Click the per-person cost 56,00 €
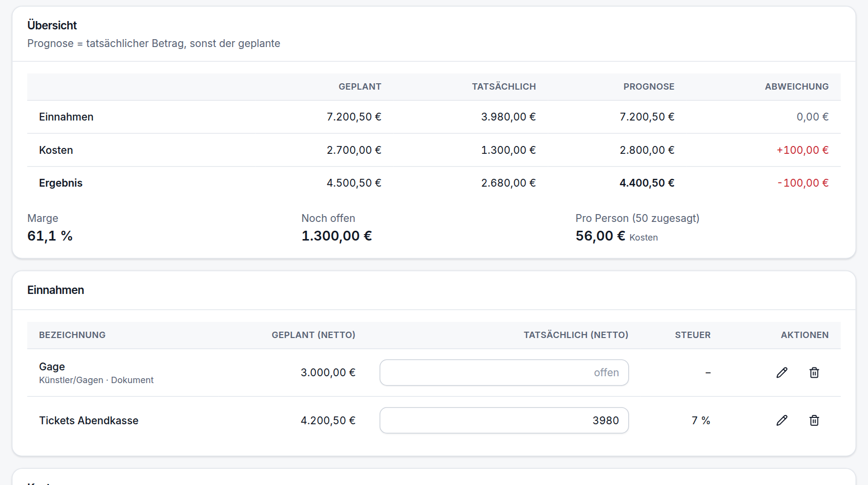Image resolution: width=868 pixels, height=485 pixels. 600,236
